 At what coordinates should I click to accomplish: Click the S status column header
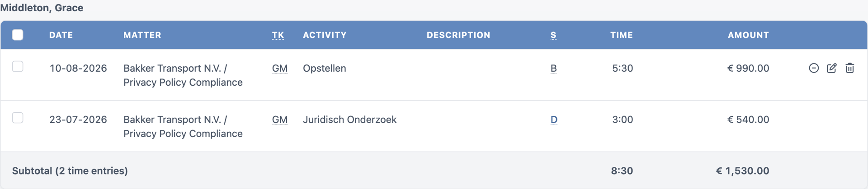(x=553, y=35)
